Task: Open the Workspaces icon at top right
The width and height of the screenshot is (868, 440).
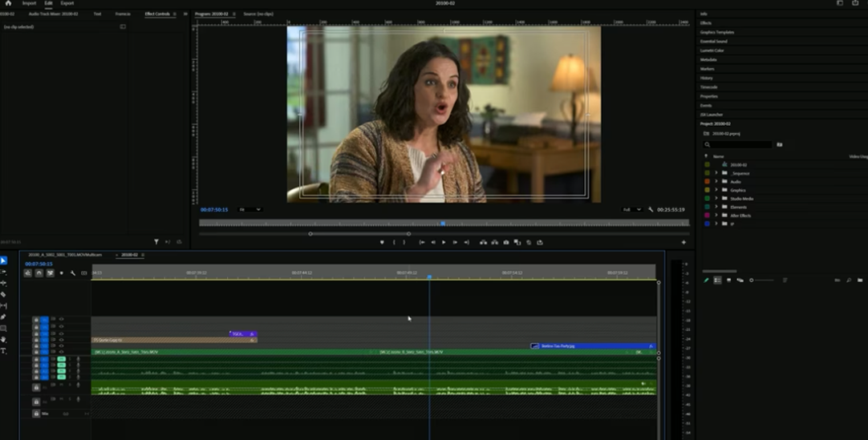Action: [840, 2]
